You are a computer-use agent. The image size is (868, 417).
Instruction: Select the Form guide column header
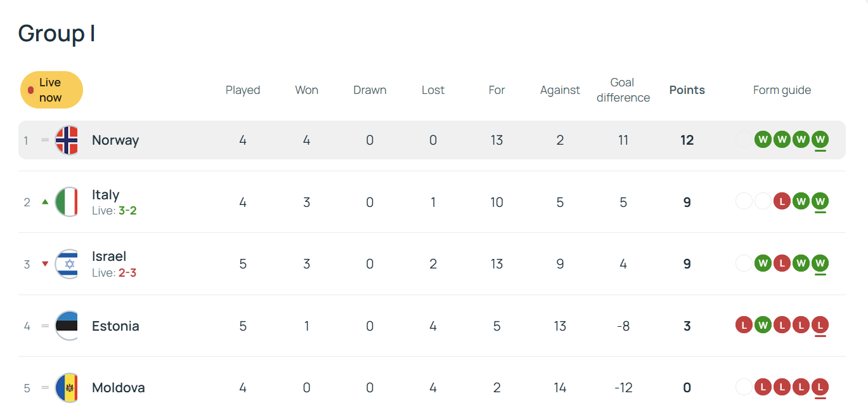point(782,90)
